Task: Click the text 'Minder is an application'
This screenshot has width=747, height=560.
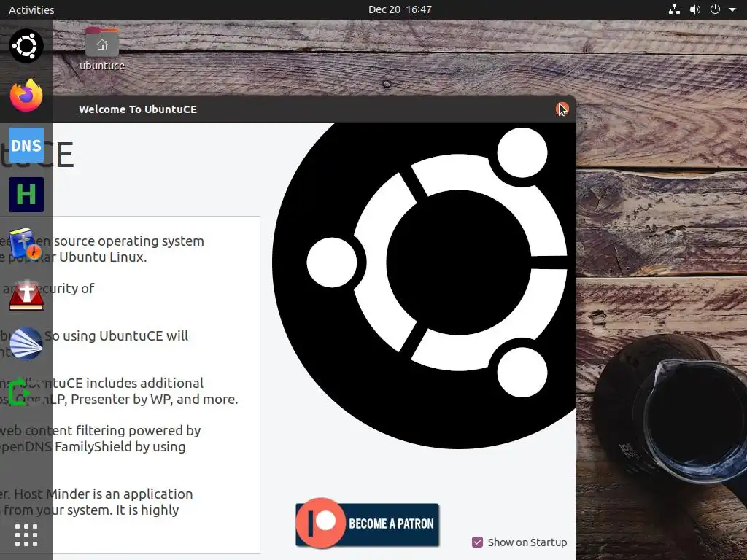Action: tap(120, 494)
